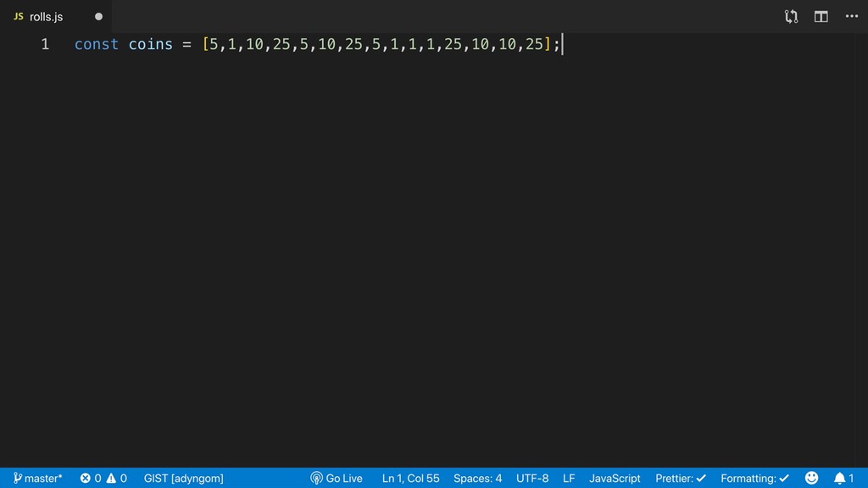Open source control changes icon
Screen dimensions: 868x488
click(791, 17)
